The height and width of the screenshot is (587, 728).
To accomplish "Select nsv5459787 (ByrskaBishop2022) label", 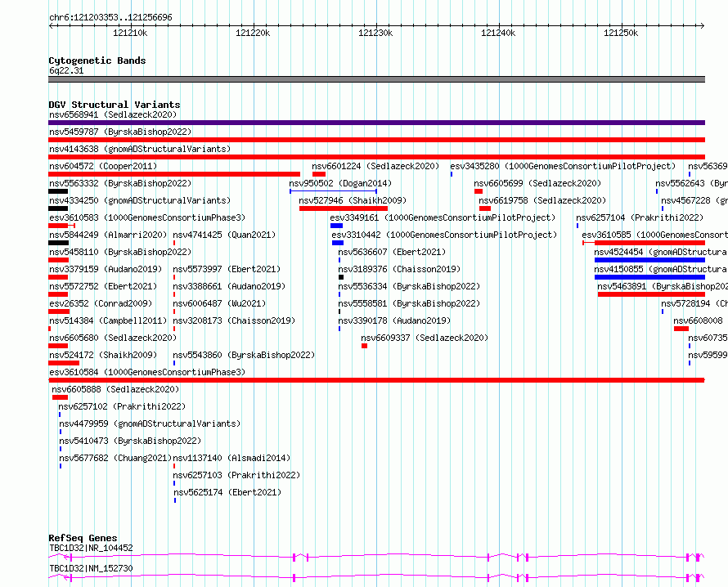I will (x=120, y=132).
